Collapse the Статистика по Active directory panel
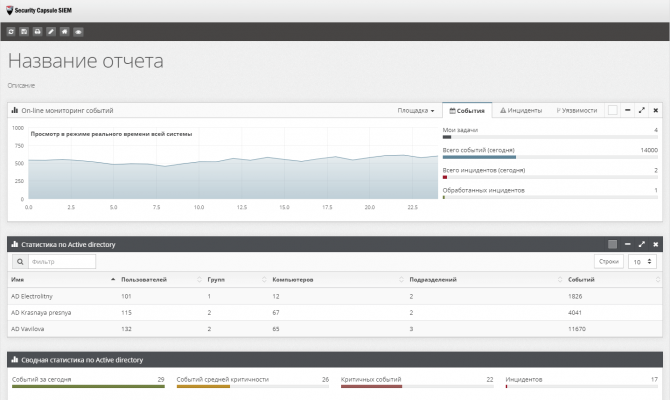The image size is (670, 400). pos(627,244)
